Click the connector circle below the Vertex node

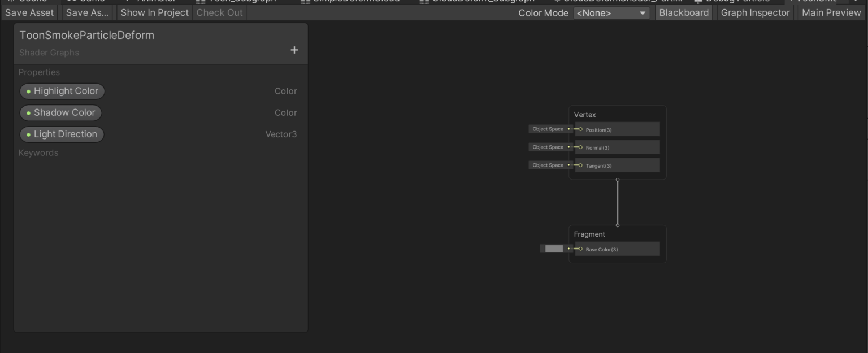pos(617,179)
